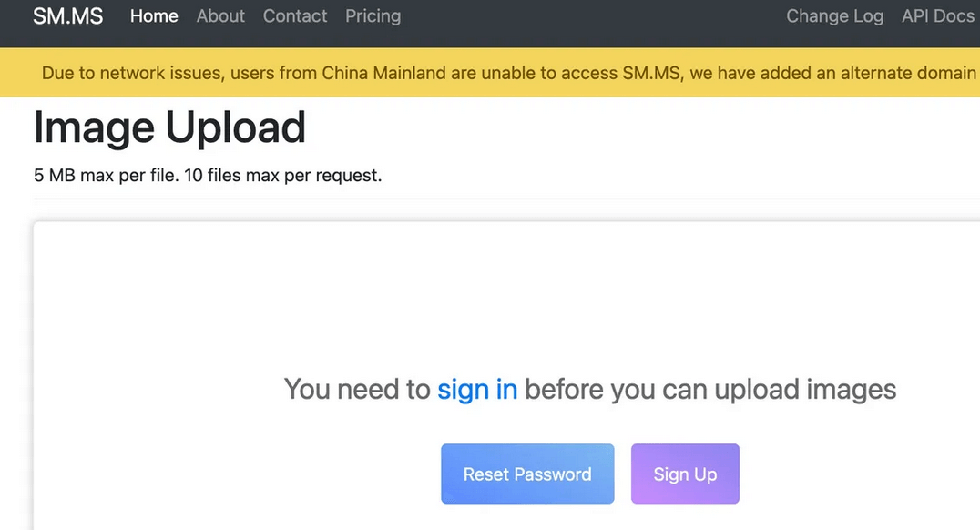Click empty dark navbar area beside Pricing

(x=592, y=16)
